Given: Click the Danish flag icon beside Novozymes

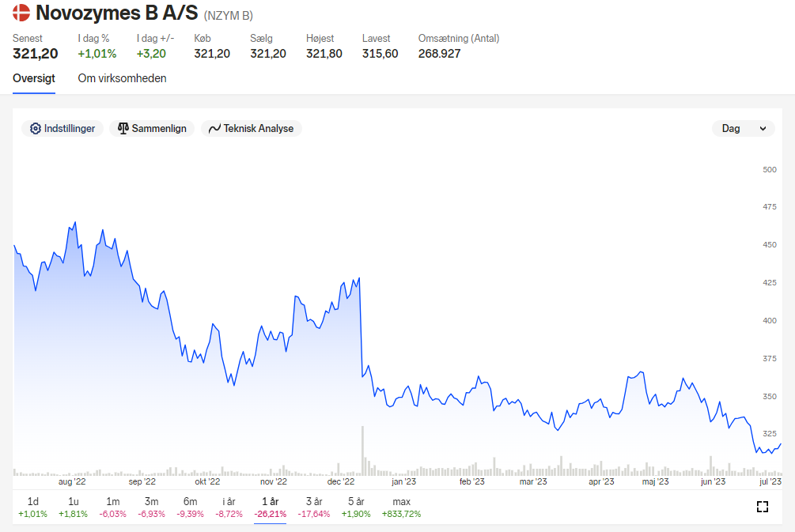Looking at the screenshot, I should [x=21, y=13].
